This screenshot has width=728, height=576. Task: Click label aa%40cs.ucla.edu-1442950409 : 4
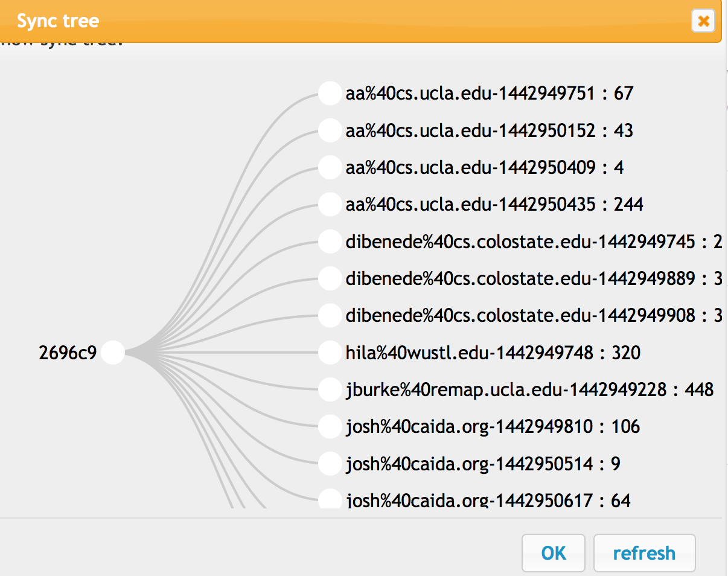tap(485, 167)
